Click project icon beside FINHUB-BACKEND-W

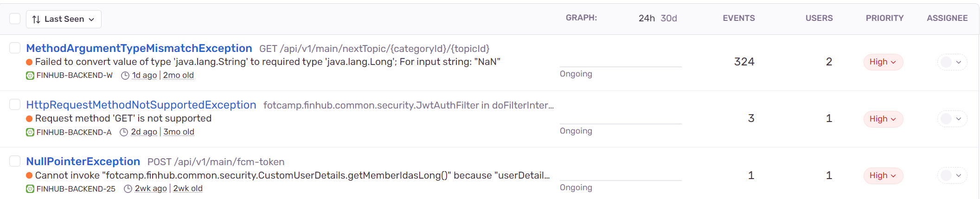30,76
